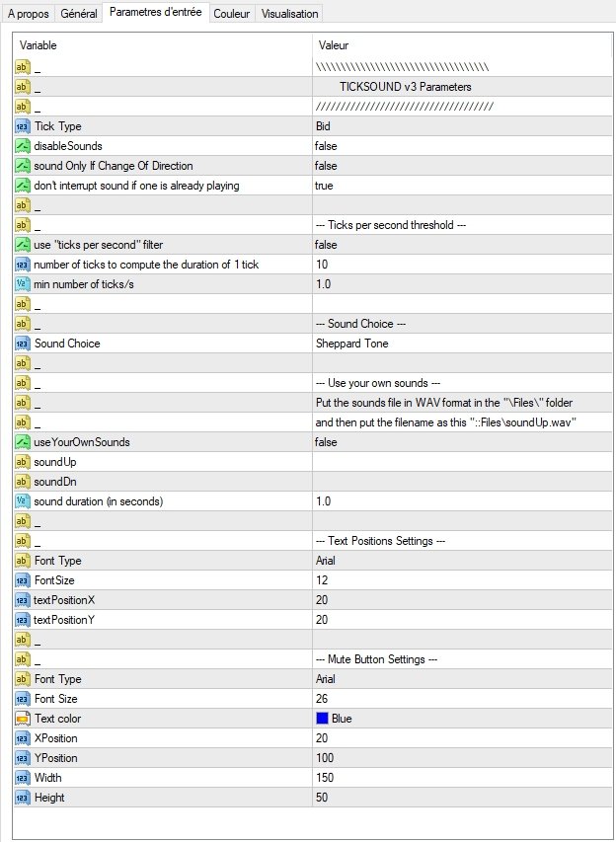Click the icon beside don't interrupt sound row

(x=23, y=186)
